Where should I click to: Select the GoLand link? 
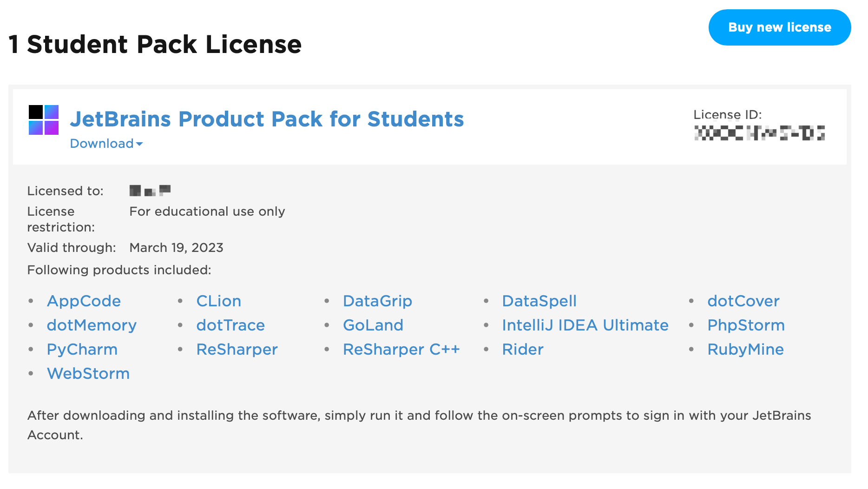pyautogui.click(x=373, y=325)
